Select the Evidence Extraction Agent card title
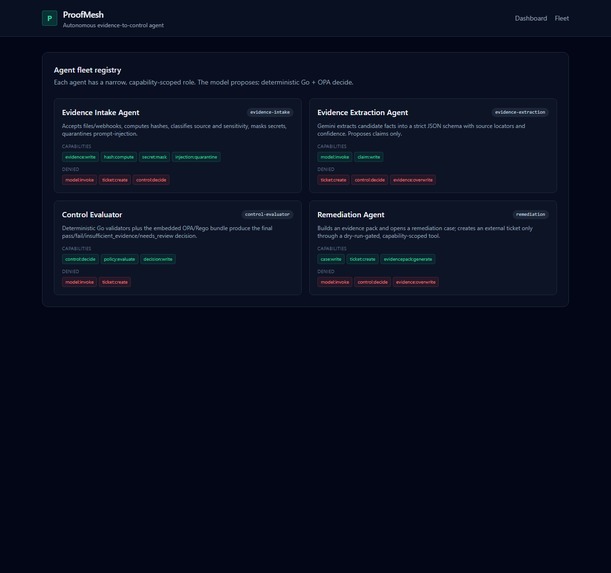 tap(362, 113)
